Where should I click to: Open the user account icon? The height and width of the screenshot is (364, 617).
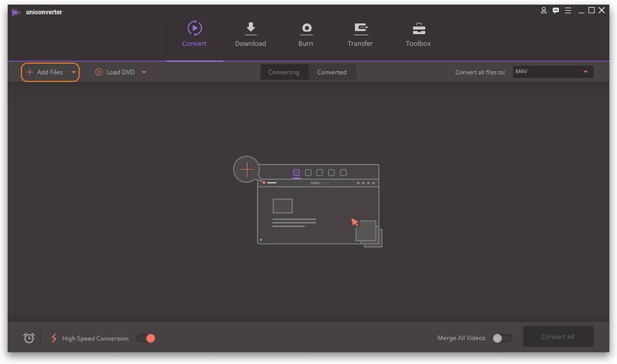point(544,11)
